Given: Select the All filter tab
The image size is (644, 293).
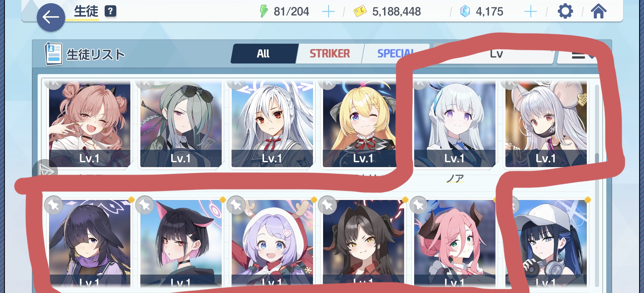Looking at the screenshot, I should click(263, 54).
